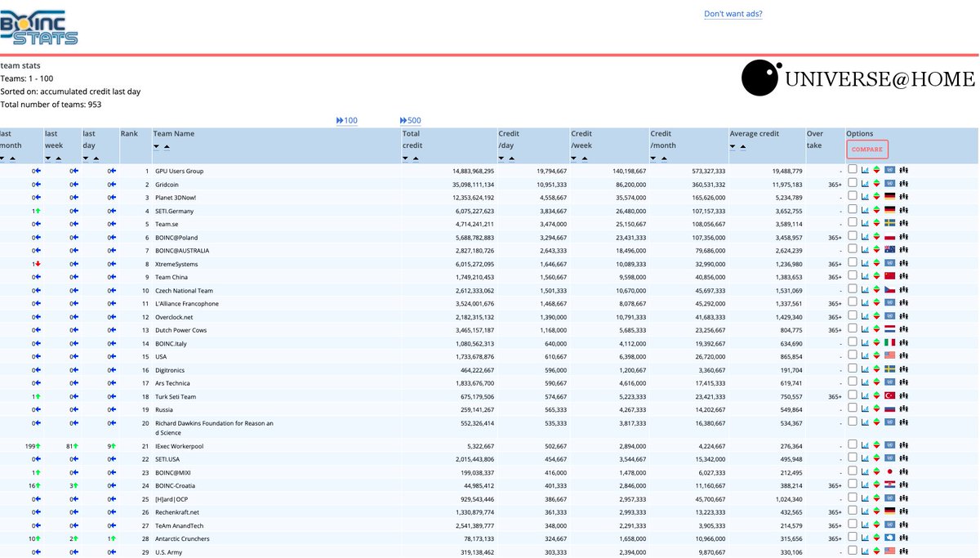
Task: Click the German flag in SETI.Germany row
Action: (890, 210)
